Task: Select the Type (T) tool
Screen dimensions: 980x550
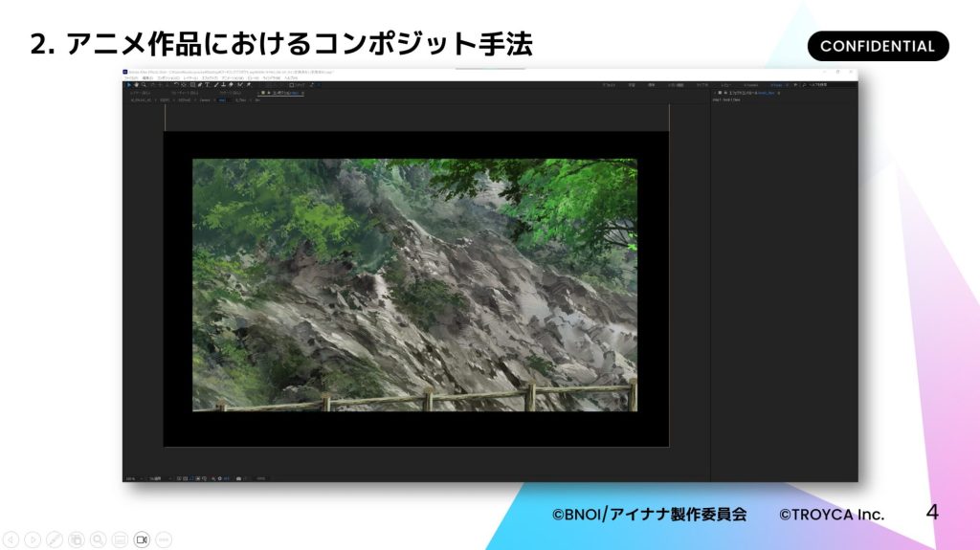Action: coord(207,85)
